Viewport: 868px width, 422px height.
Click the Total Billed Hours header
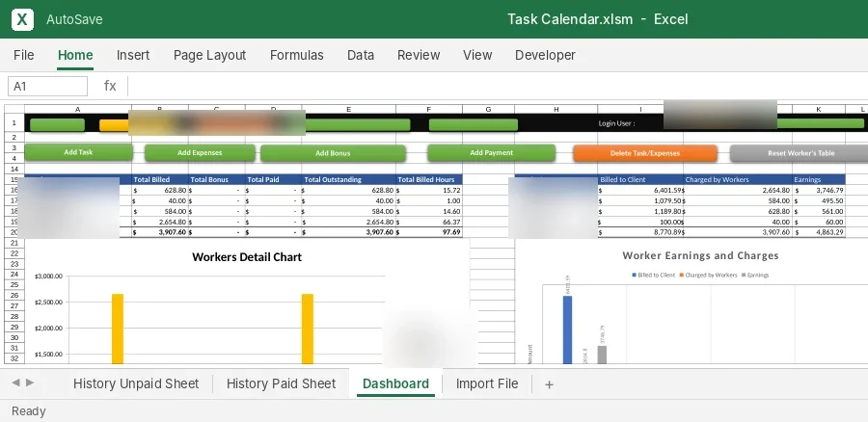point(429,180)
